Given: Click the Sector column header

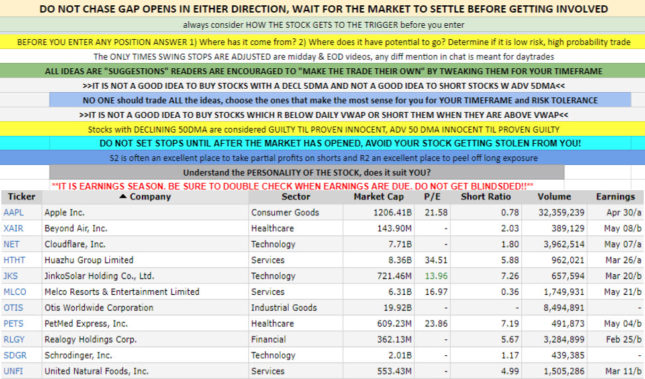Looking at the screenshot, I should [295, 197].
